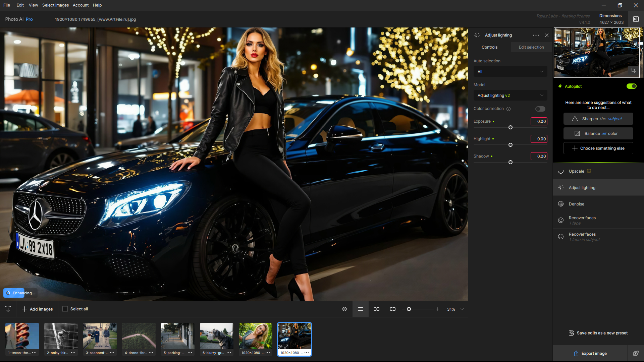This screenshot has height=362, width=644.
Task: Click the Upscale info icon
Action: pos(589,171)
